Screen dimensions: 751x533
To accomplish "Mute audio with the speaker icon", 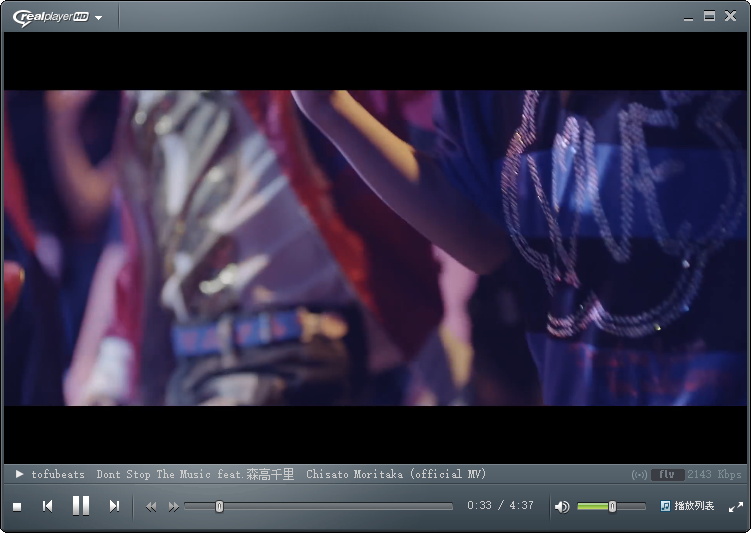I will (x=562, y=507).
